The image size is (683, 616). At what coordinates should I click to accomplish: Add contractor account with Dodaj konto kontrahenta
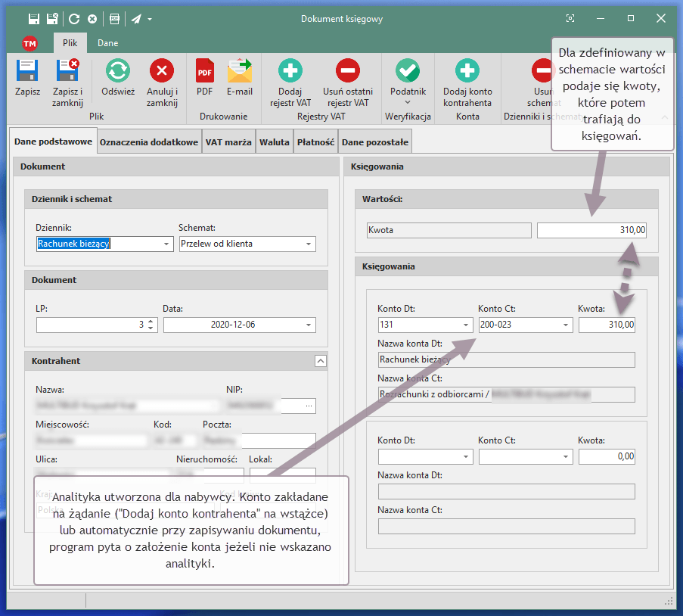point(467,72)
